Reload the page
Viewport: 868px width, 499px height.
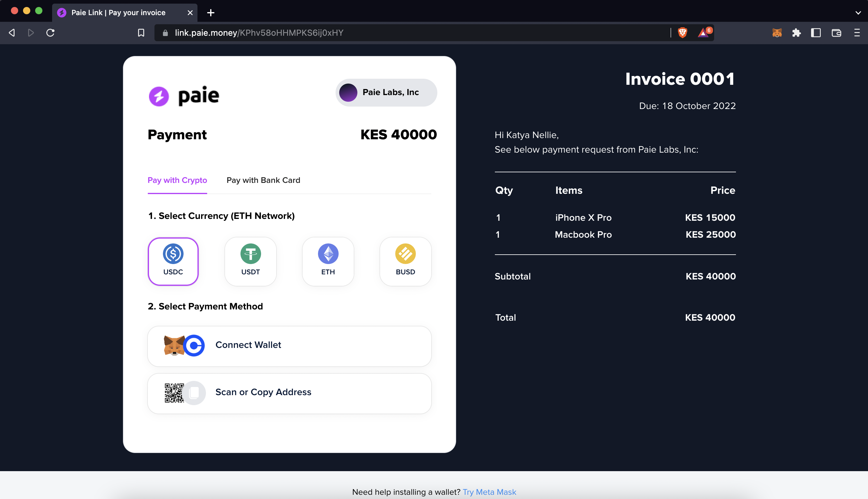tap(50, 33)
